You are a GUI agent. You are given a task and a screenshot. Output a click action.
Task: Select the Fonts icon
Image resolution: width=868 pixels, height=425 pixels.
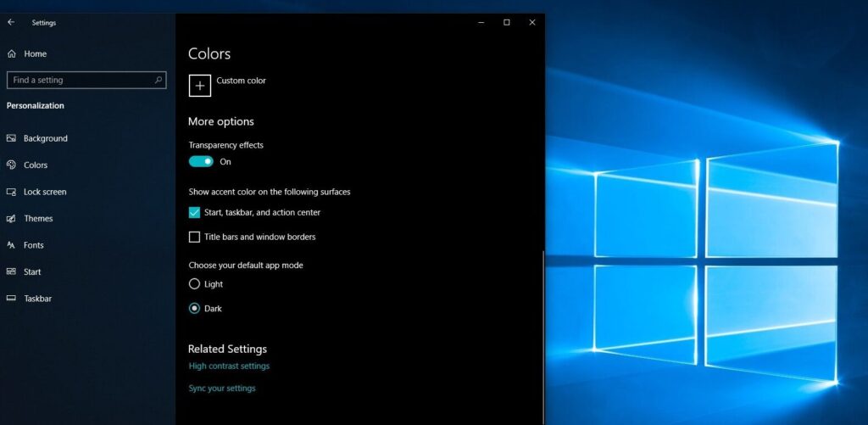coord(11,245)
